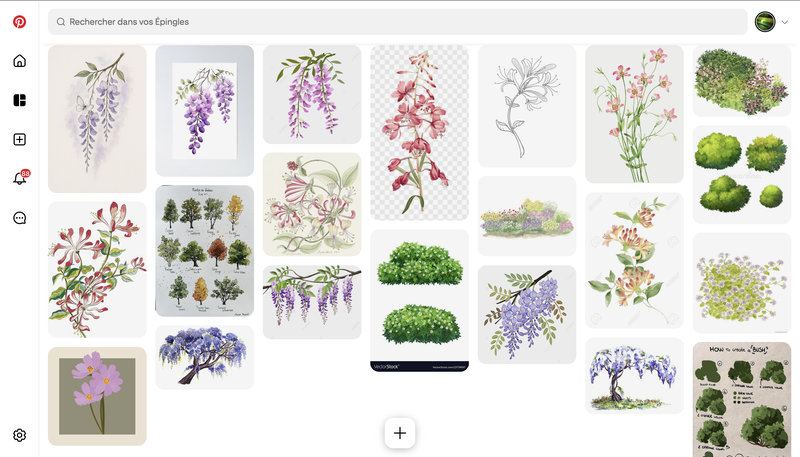Open the settings gear icon
The height and width of the screenshot is (457, 800).
click(x=19, y=435)
